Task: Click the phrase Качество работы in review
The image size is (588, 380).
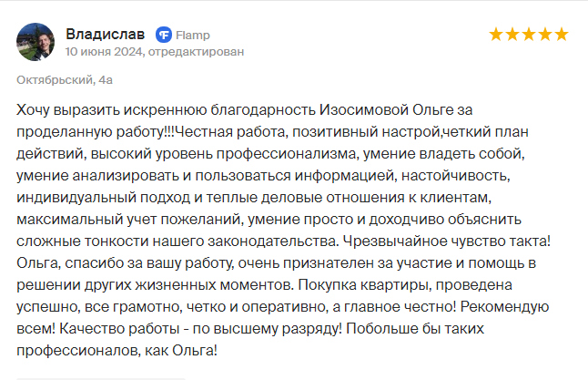Action: (119, 329)
